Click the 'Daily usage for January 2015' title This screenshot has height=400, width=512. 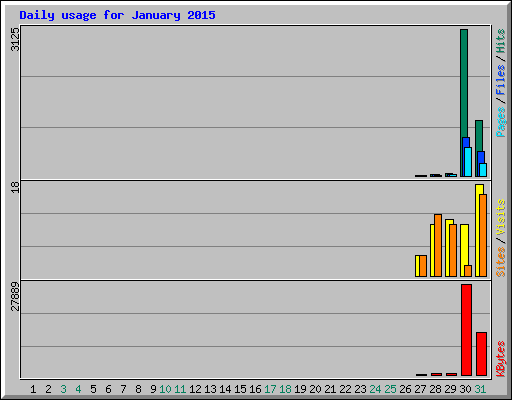(x=117, y=15)
